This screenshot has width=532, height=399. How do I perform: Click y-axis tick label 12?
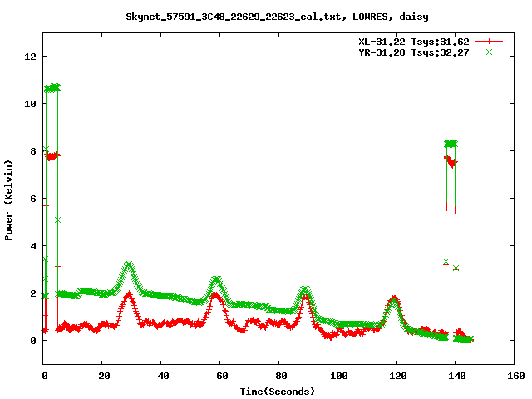pyautogui.click(x=31, y=57)
